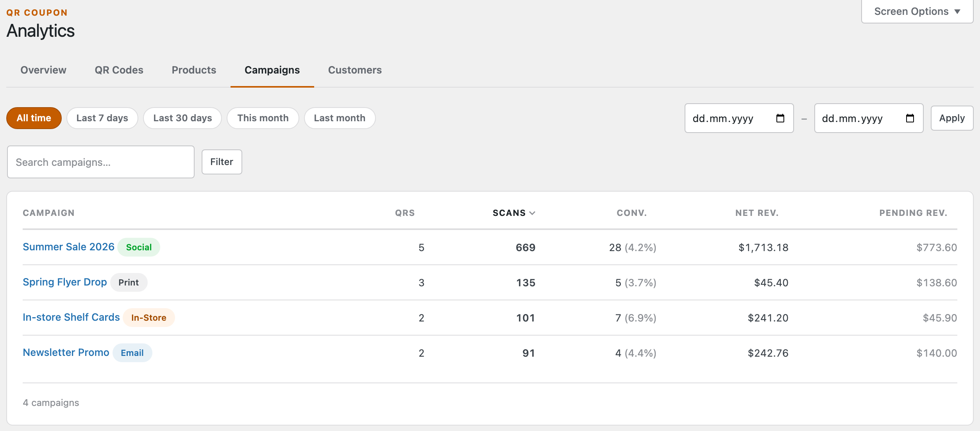Click the $140.00 pending revenue cell
The width and height of the screenshot is (980, 431).
(x=937, y=353)
